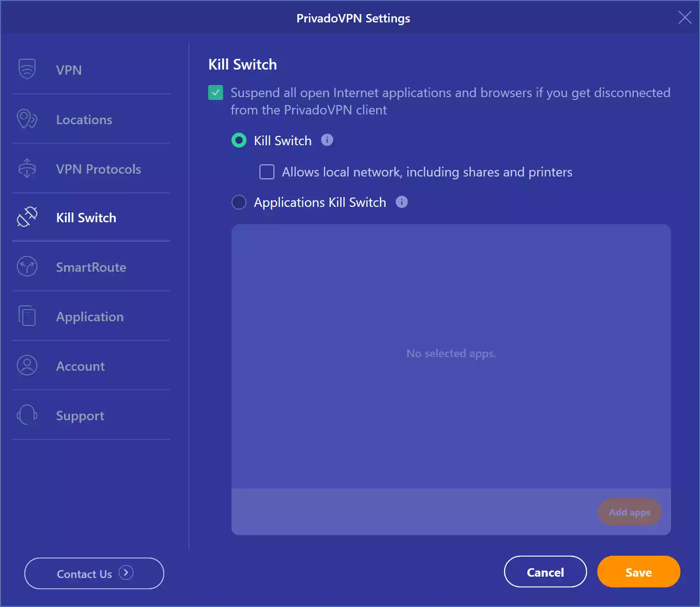Select the Applications Kill Switch radio button
Screen dimensions: 700x607
238,202
